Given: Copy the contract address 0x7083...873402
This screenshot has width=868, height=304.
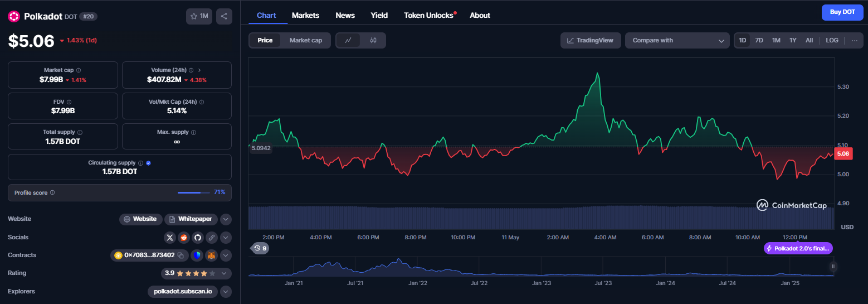Looking at the screenshot, I should click(x=181, y=255).
